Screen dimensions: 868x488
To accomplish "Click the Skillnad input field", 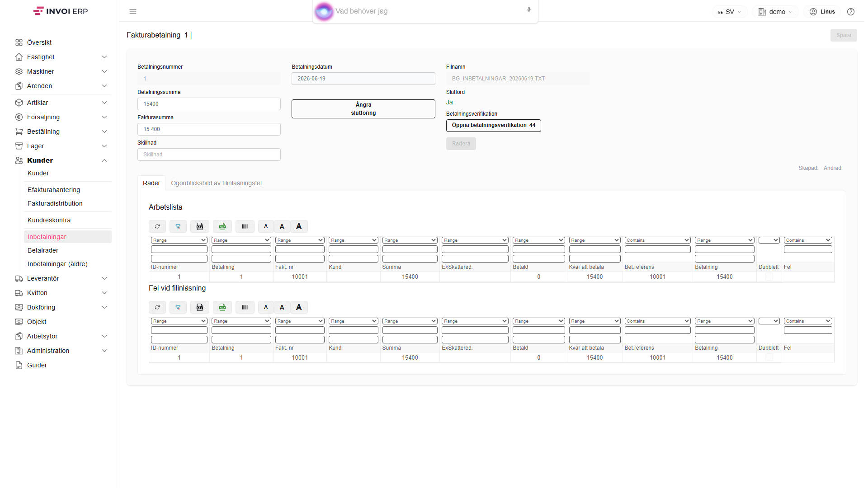I will click(x=209, y=155).
